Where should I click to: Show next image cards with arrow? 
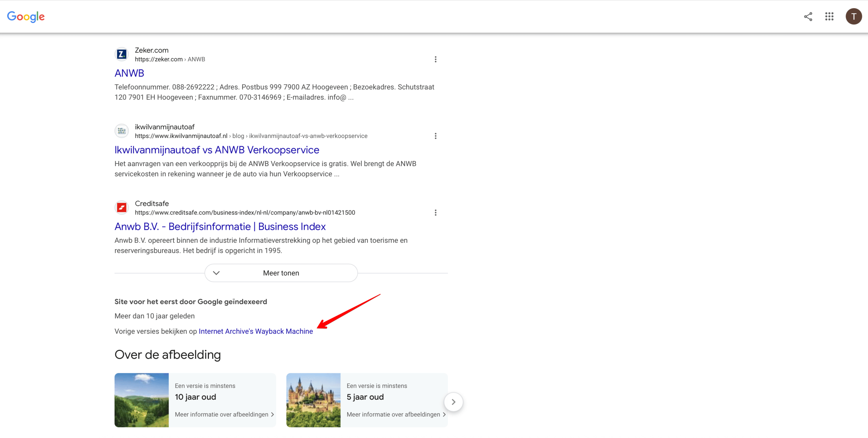453,402
